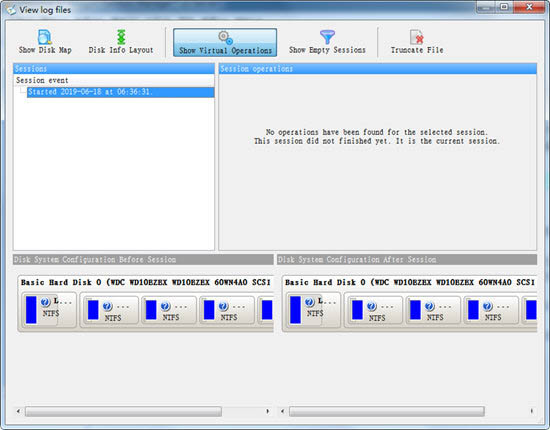Click fourth NTFS partition's blue bar, Before Session
Image resolution: width=550 pixels, height=430 pixels.
tap(209, 310)
